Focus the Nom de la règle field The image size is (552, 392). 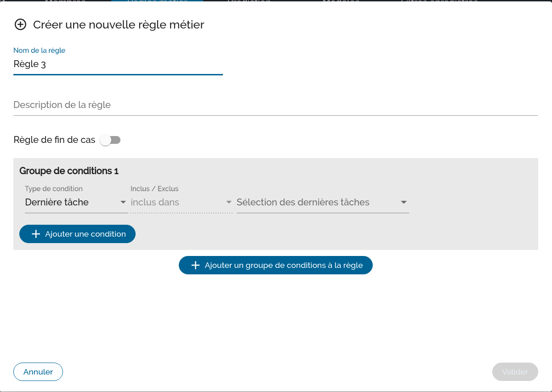coord(118,64)
